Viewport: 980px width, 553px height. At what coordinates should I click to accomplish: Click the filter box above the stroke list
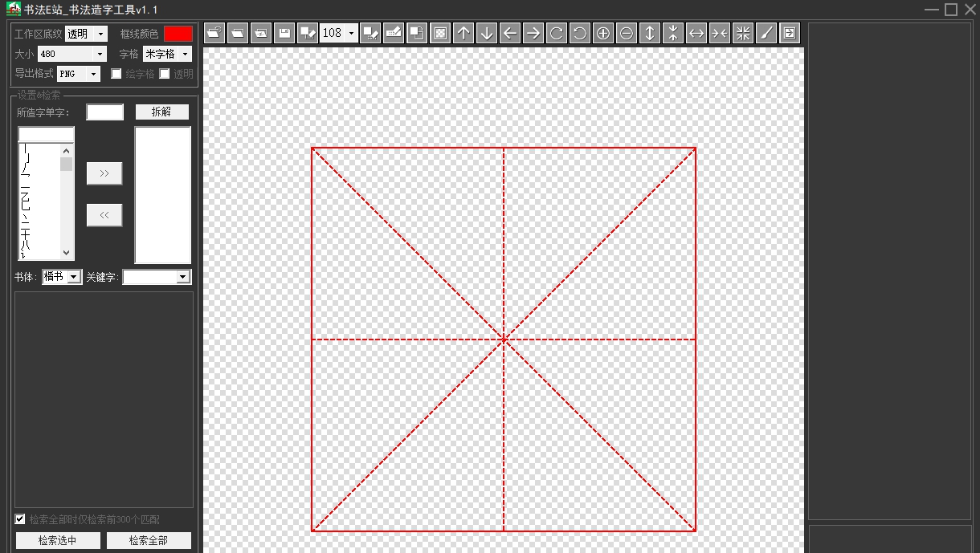[47, 135]
